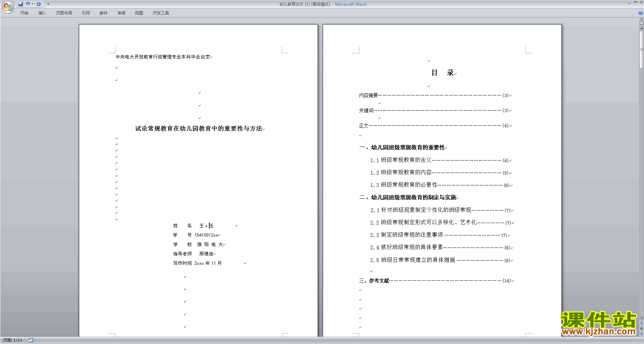
Task: Restore down the Word window
Action: 635,3
